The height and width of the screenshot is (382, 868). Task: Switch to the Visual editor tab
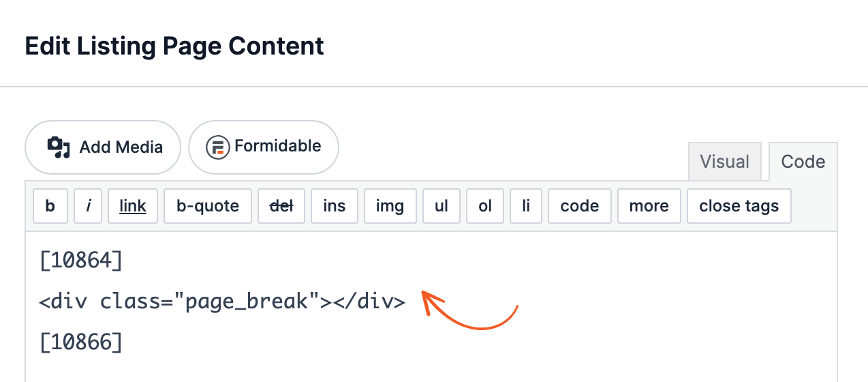click(725, 162)
